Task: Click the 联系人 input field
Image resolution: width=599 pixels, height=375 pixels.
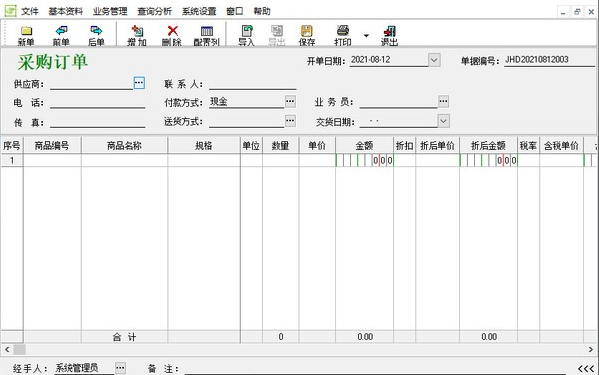Action: coord(253,84)
